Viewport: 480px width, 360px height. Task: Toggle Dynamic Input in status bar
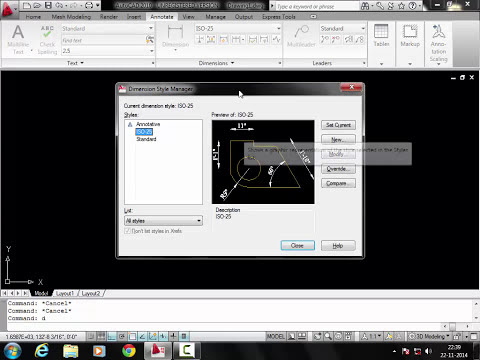coord(163,336)
